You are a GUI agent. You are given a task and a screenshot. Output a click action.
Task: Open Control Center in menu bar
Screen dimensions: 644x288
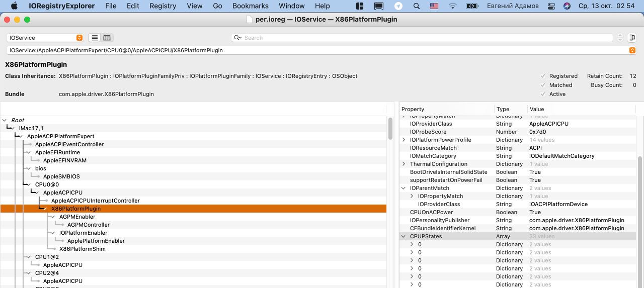coord(551,6)
